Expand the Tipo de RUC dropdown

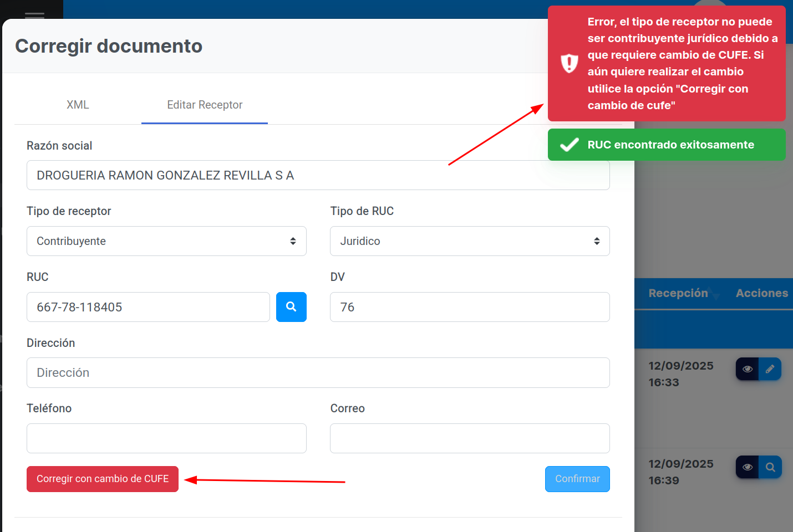[470, 241]
